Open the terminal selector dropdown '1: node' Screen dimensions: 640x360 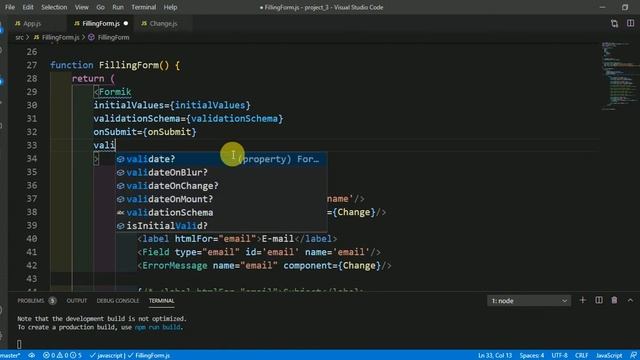529,301
